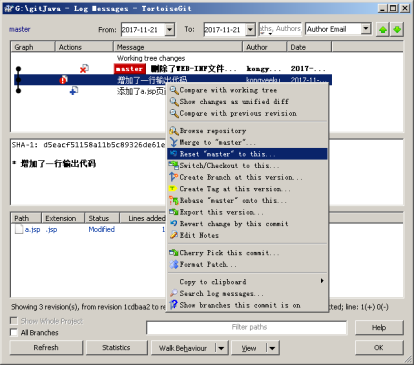Click the Graph column header
Image resolution: width=415 pixels, height=365 pixels.
tap(33, 47)
